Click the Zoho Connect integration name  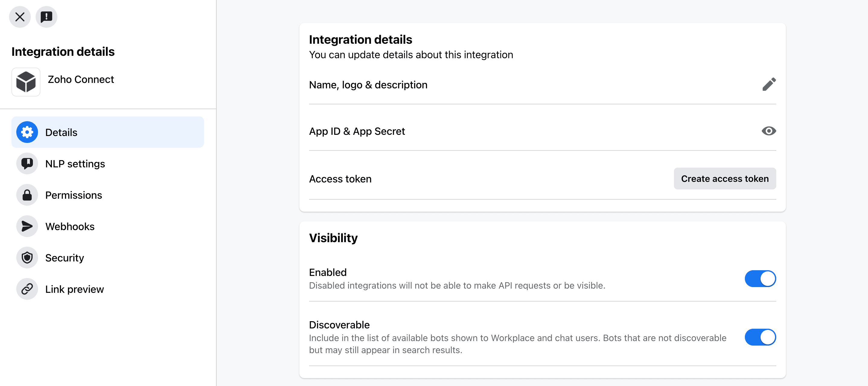81,80
